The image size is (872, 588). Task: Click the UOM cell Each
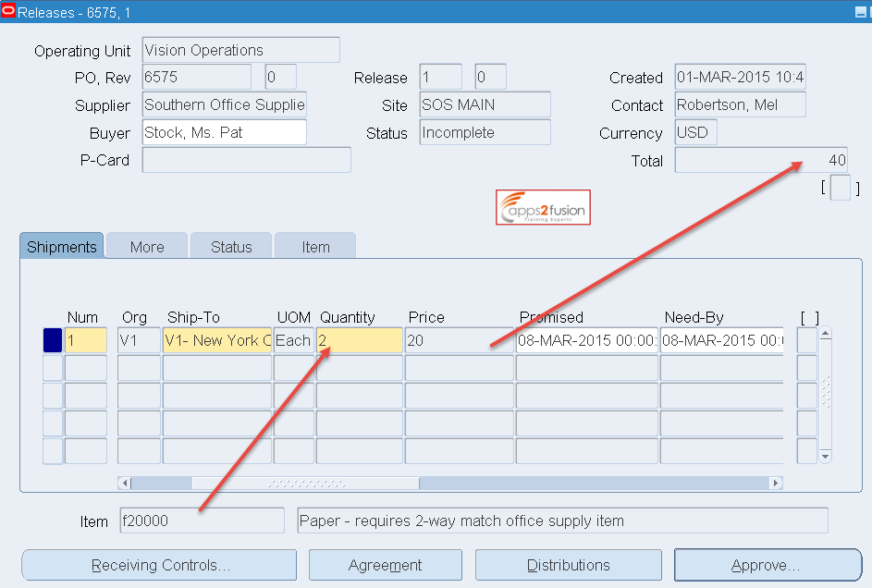click(294, 340)
